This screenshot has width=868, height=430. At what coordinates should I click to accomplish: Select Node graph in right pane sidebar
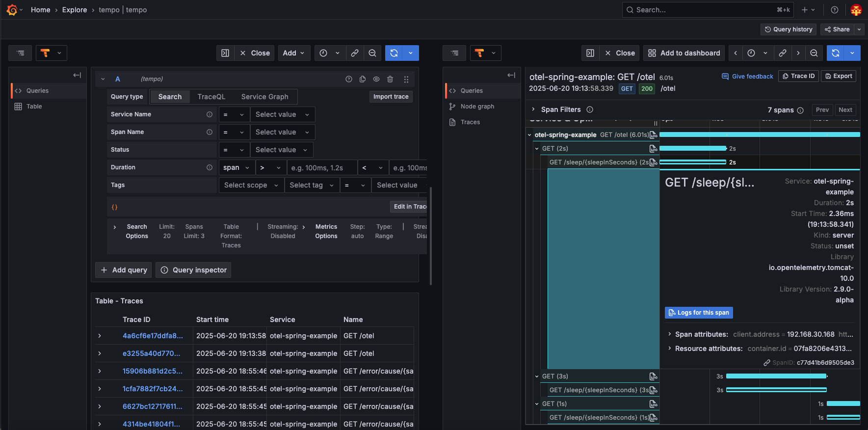[483, 107]
